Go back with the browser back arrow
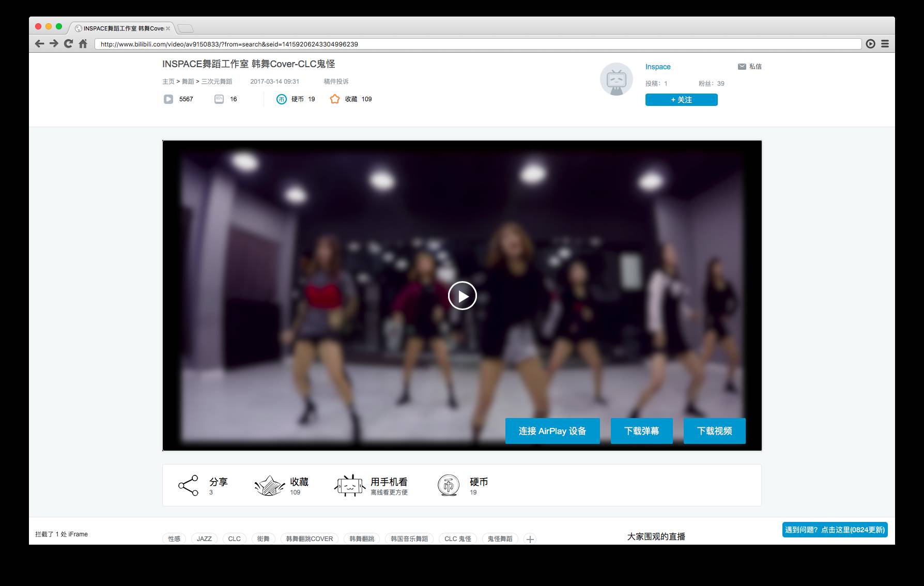 pyautogui.click(x=39, y=44)
